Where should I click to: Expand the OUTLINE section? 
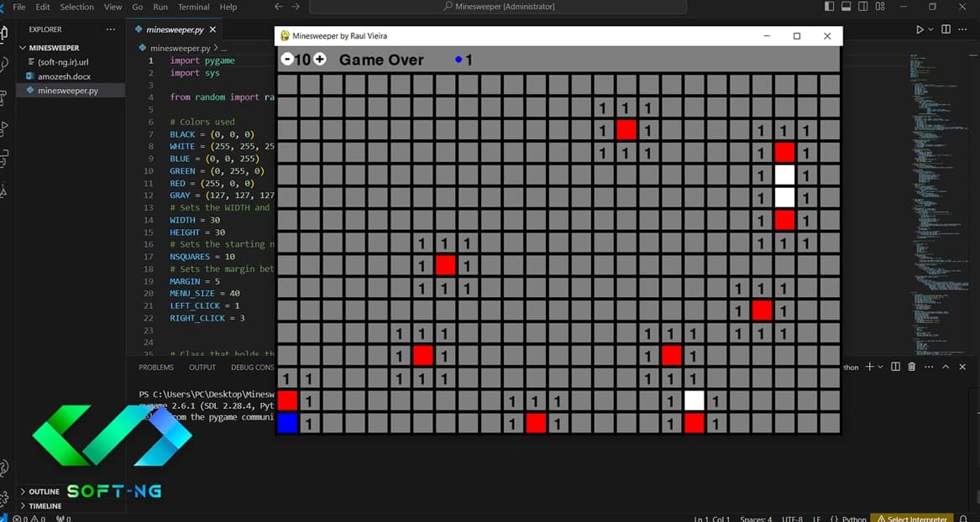tap(44, 492)
